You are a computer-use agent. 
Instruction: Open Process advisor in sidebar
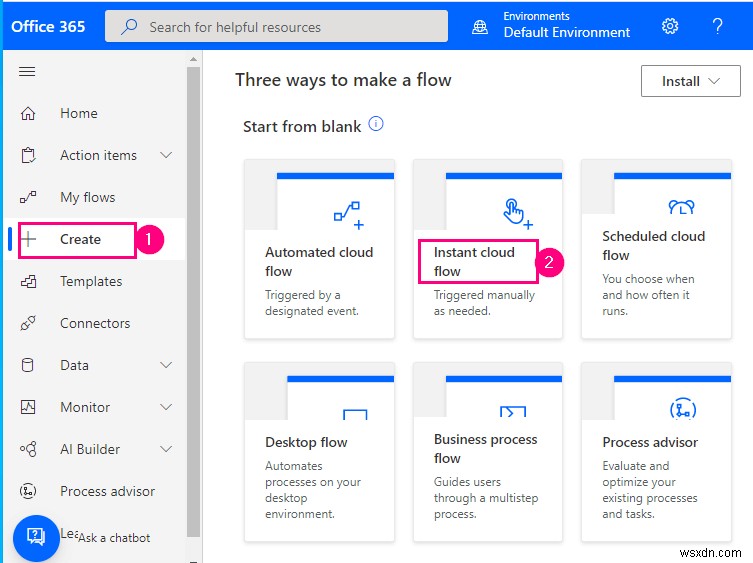[107, 491]
